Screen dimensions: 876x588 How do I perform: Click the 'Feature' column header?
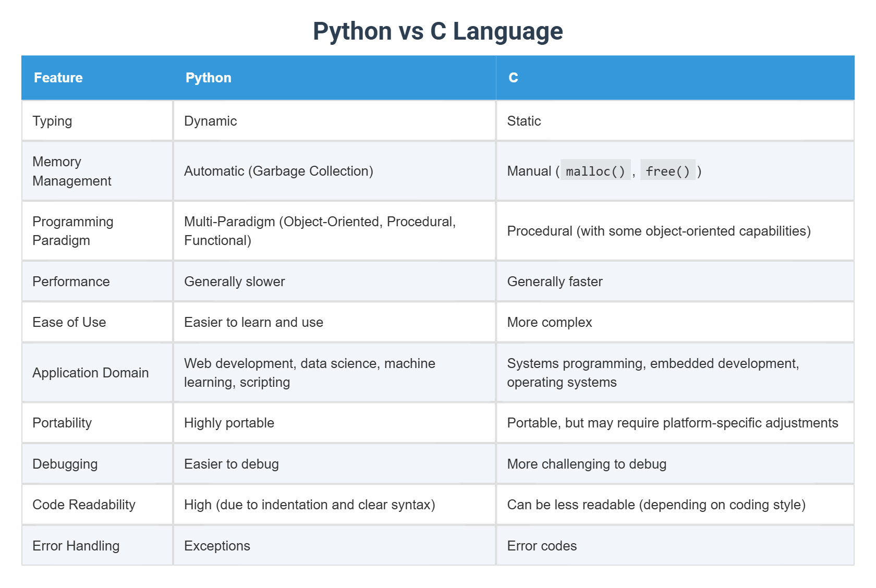[97, 78]
